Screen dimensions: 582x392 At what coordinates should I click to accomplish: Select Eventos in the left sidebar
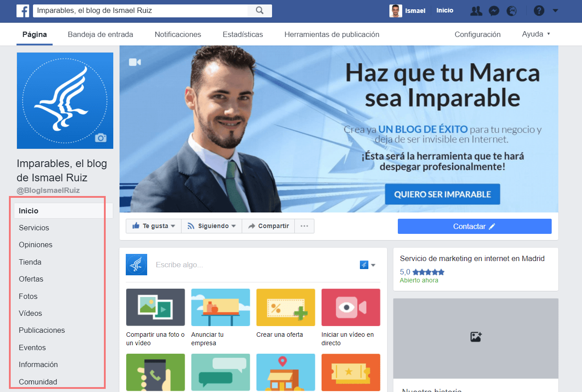32,347
